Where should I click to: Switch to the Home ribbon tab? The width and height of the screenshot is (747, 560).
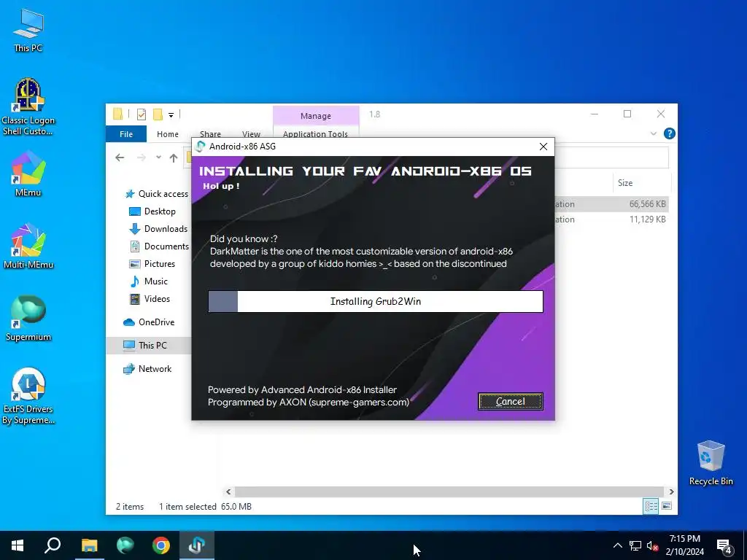click(168, 134)
